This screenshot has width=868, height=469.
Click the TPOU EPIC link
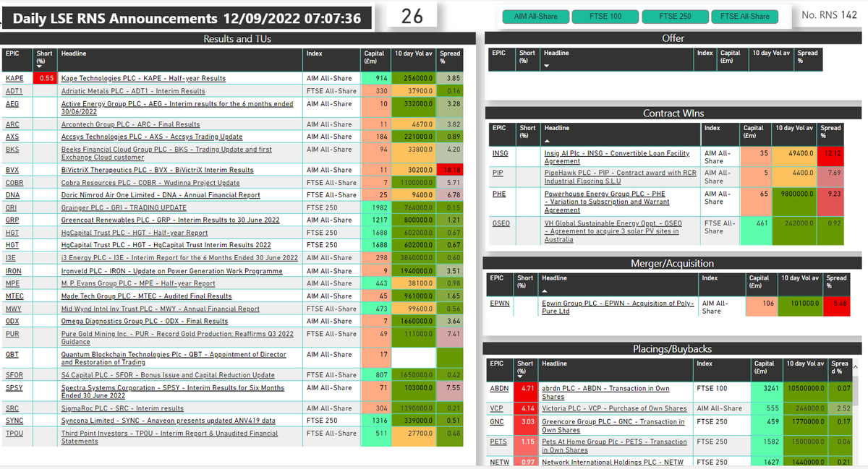click(14, 434)
